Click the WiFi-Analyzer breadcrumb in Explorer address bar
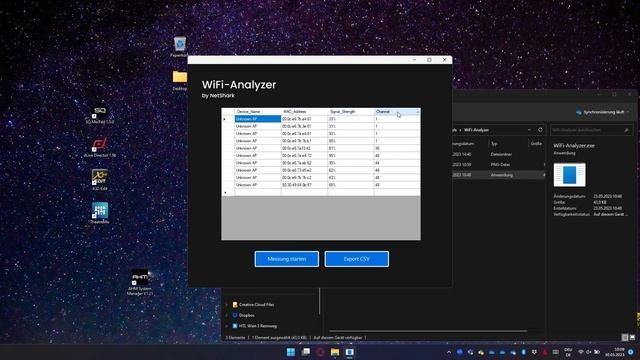The width and height of the screenshot is (640, 360). (x=476, y=130)
